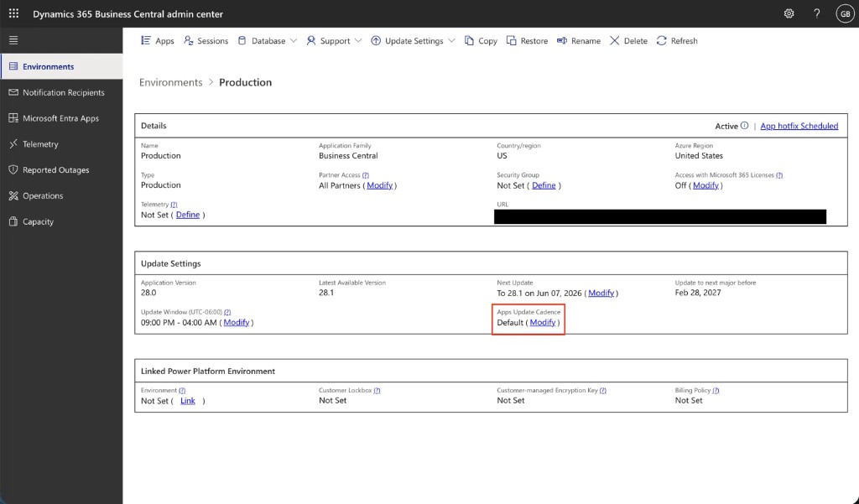Open the settings gear icon
The image size is (859, 504).
pos(789,13)
